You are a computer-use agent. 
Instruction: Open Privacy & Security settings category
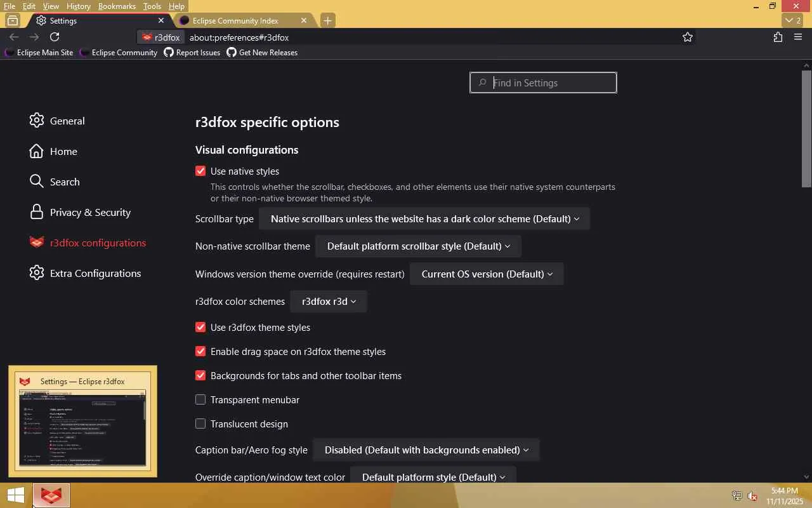click(80, 212)
